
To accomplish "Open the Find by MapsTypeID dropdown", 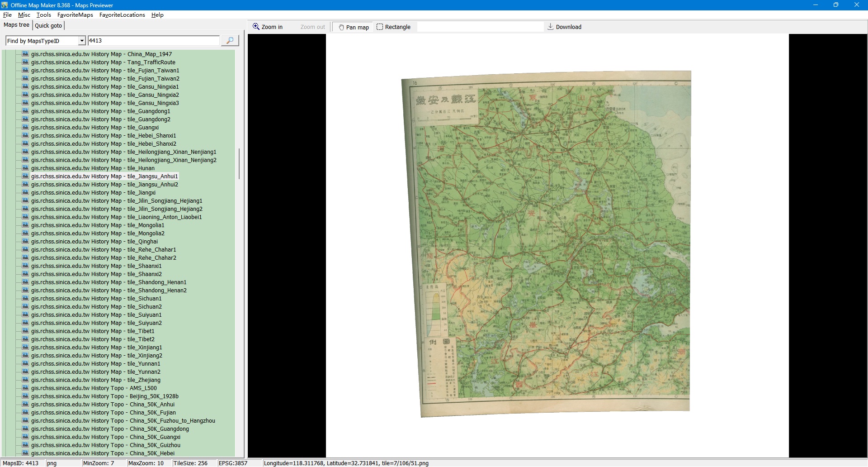I will click(82, 41).
